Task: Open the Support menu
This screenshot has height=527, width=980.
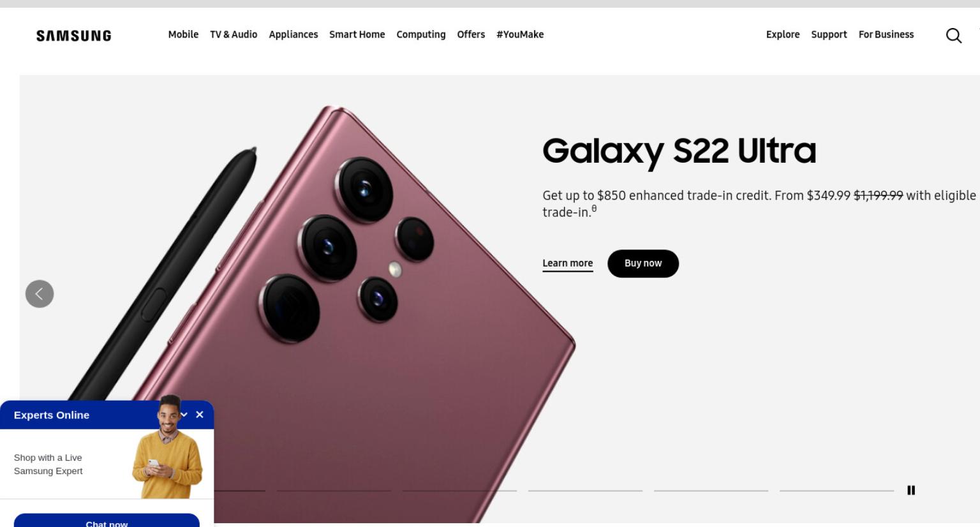Action: pyautogui.click(x=829, y=34)
